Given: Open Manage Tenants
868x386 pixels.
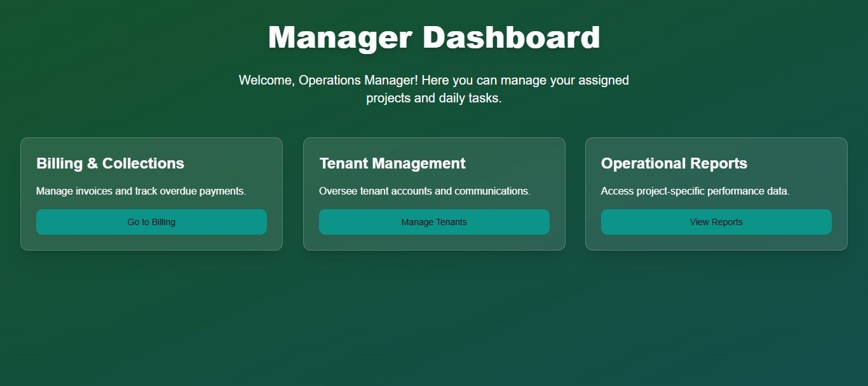Looking at the screenshot, I should 434,222.
